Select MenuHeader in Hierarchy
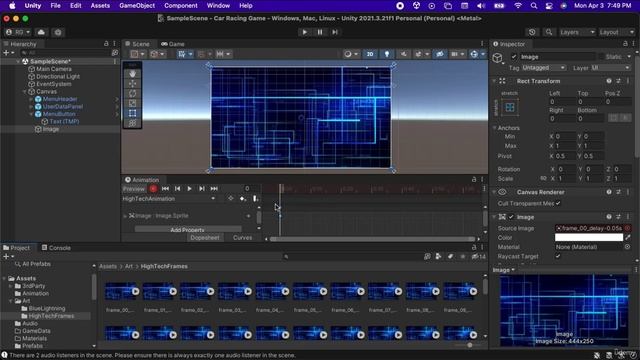 click(60, 99)
